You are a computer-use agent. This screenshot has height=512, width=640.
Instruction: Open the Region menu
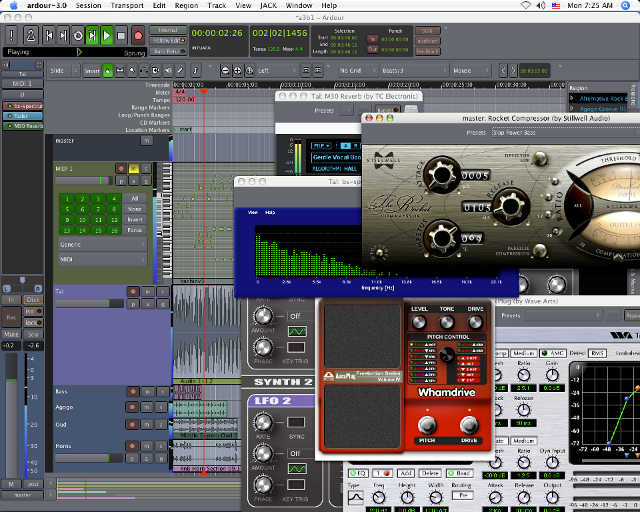[x=186, y=5]
